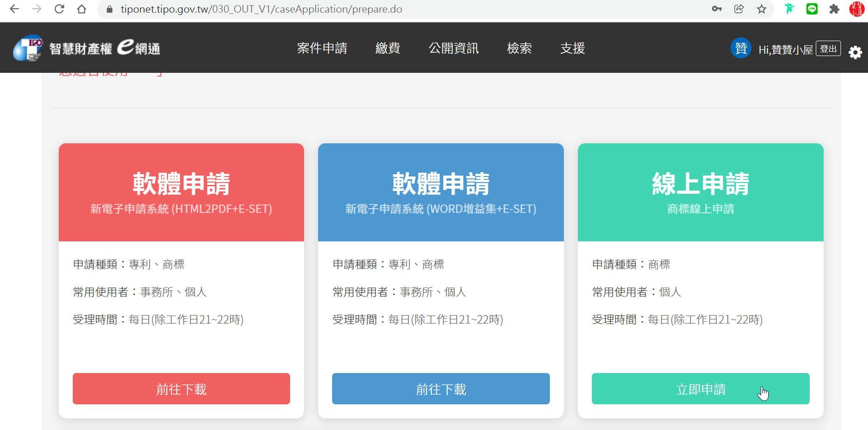The width and height of the screenshot is (868, 430).
Task: Click the TIPO e網通 site logo
Action: click(x=87, y=48)
